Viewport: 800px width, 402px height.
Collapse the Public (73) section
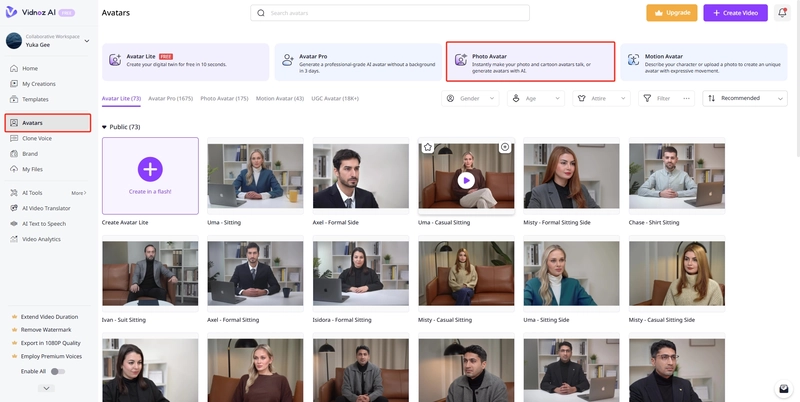(105, 127)
